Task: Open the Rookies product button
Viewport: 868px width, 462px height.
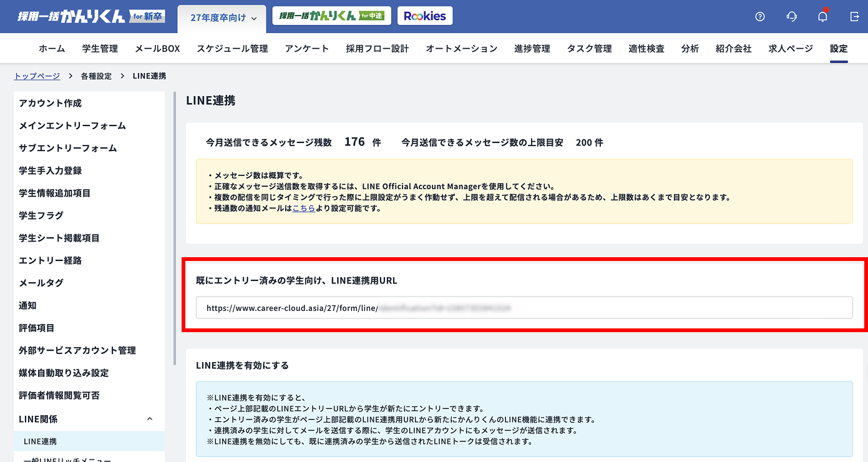Action: [425, 16]
